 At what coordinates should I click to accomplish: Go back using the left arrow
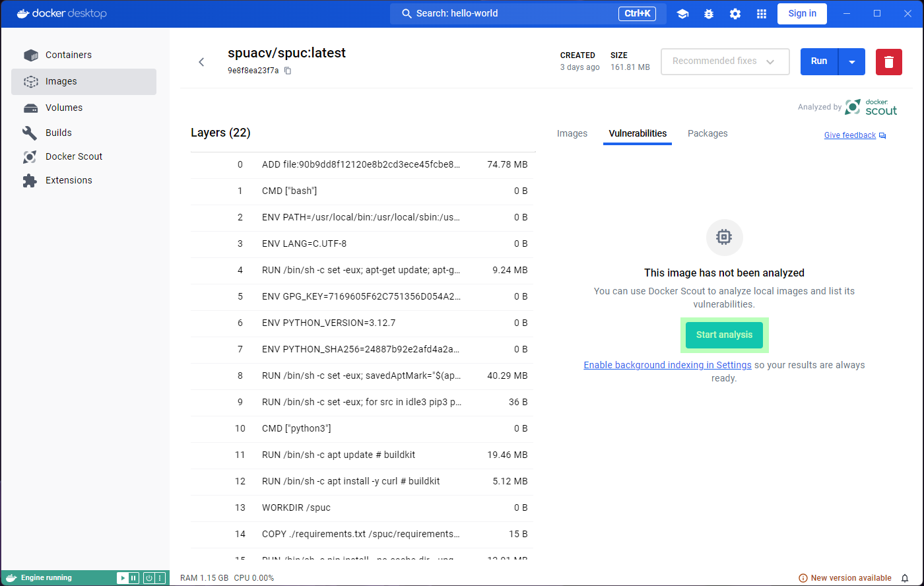[x=201, y=62]
